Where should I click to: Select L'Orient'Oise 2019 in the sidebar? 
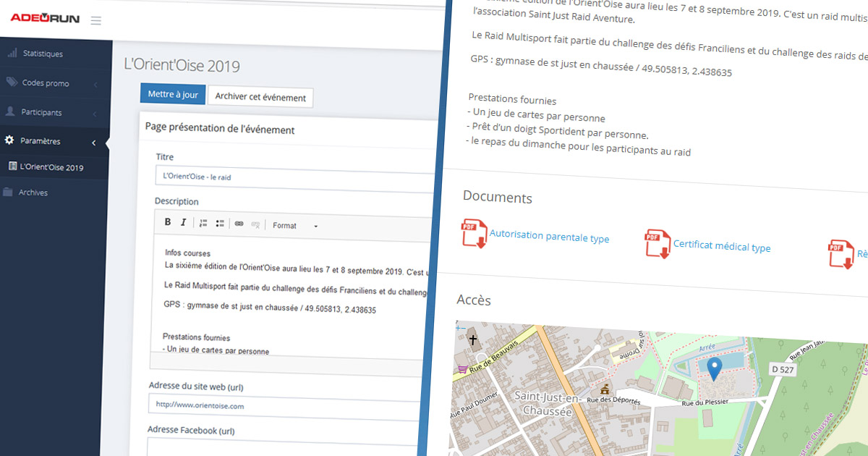pyautogui.click(x=53, y=167)
